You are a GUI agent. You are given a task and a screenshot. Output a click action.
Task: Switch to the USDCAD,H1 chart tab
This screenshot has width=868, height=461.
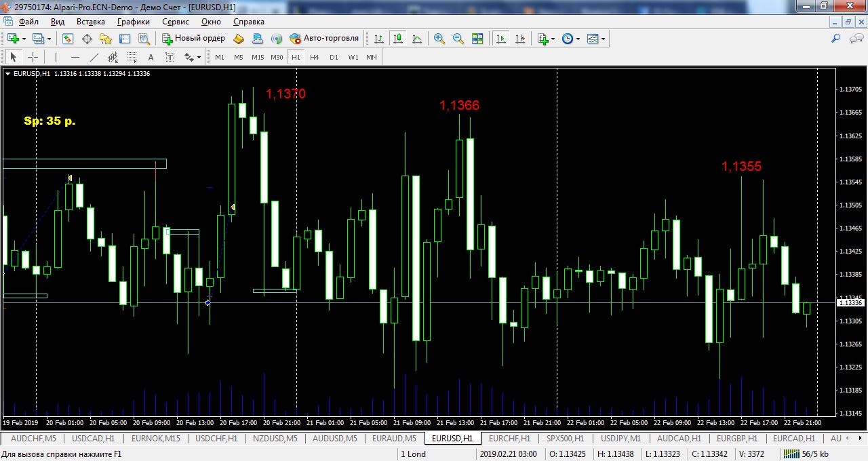pyautogui.click(x=94, y=439)
